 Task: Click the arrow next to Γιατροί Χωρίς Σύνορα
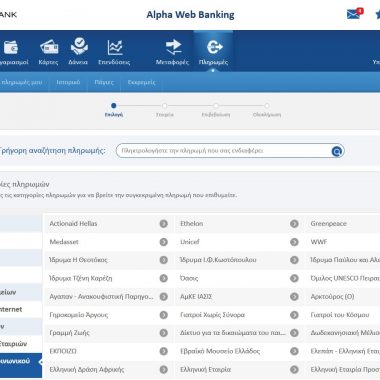tap(294, 315)
